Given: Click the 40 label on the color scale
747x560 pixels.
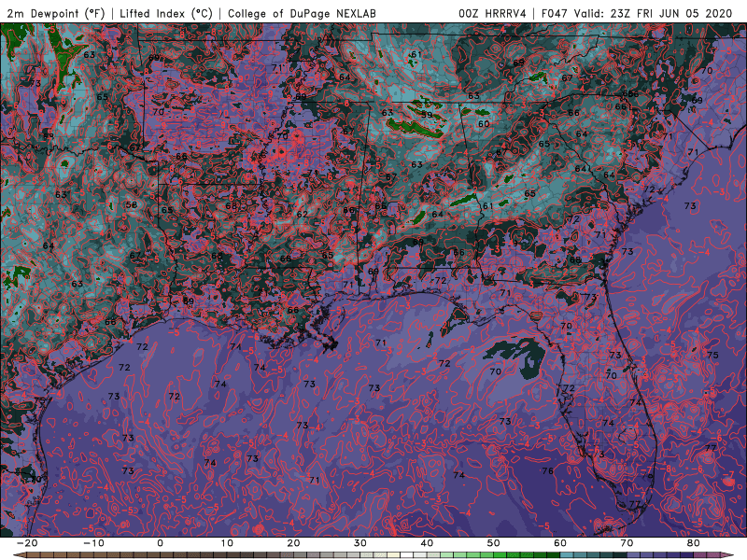Looking at the screenshot, I should [x=427, y=543].
